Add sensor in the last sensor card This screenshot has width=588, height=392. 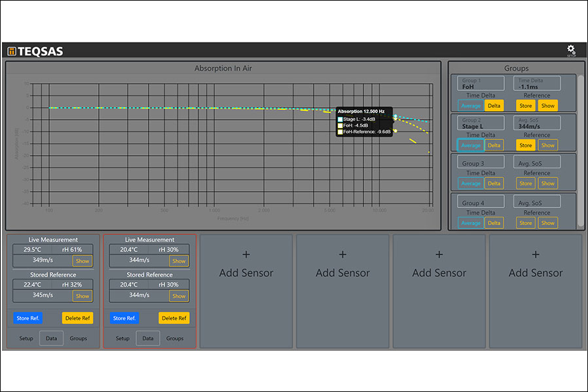click(x=536, y=291)
